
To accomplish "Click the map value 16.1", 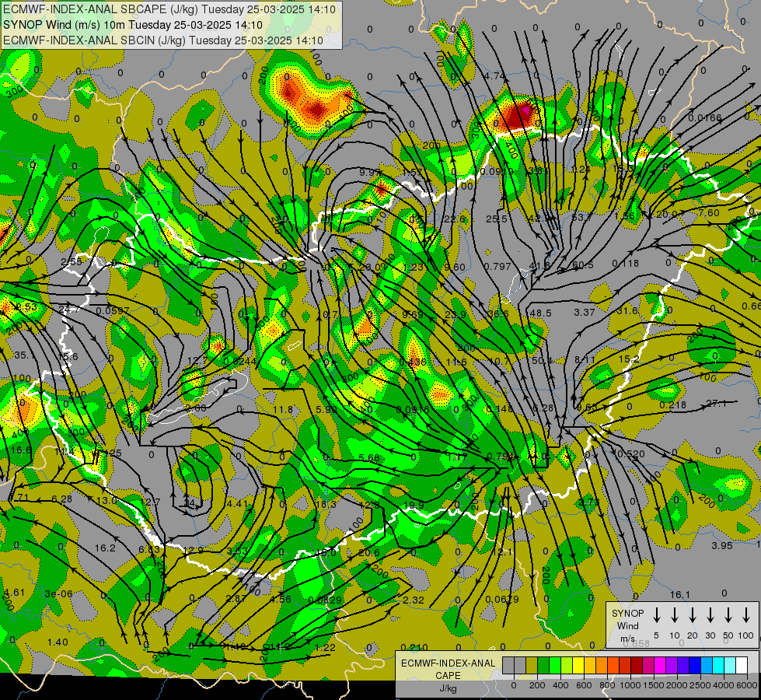I will pyautogui.click(x=680, y=594).
